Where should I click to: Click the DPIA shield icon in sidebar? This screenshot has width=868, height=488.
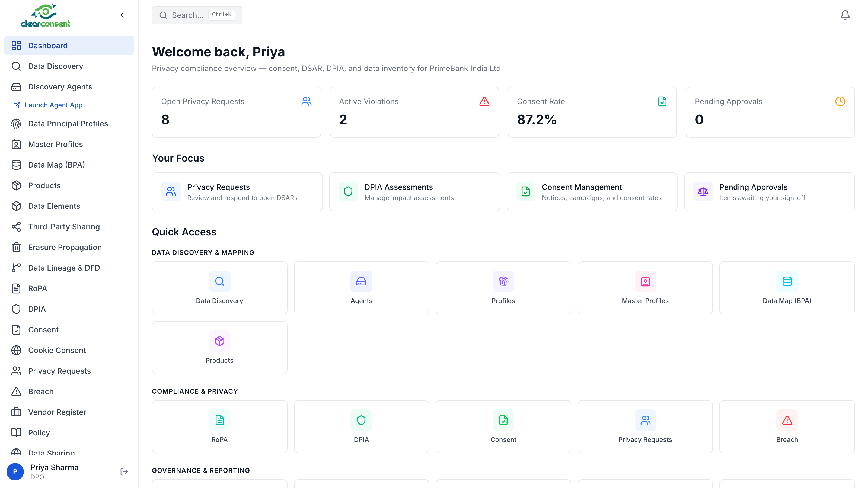16,309
